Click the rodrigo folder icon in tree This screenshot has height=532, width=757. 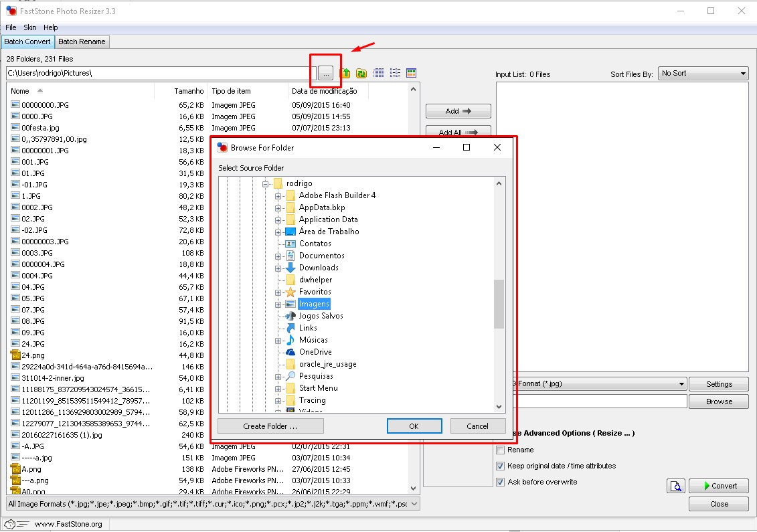278,183
